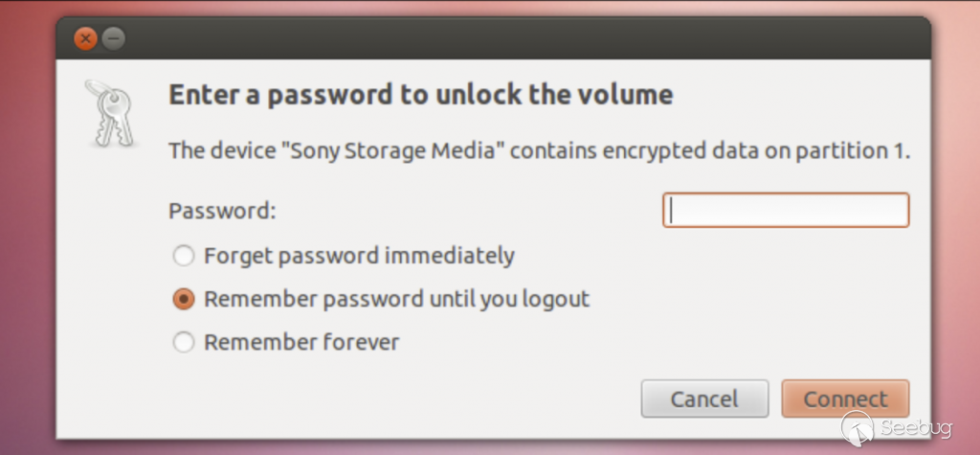Focus the Password input field
The height and width of the screenshot is (455, 980).
[785, 211]
